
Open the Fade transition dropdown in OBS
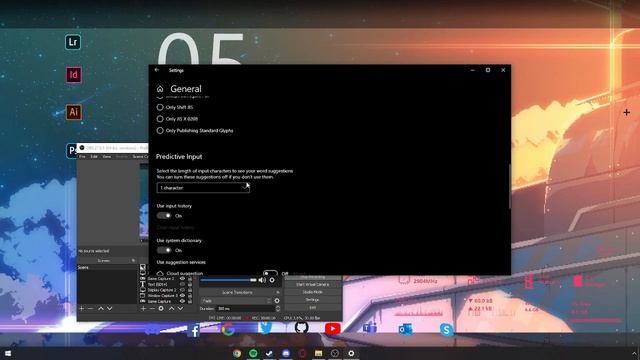tap(236, 301)
